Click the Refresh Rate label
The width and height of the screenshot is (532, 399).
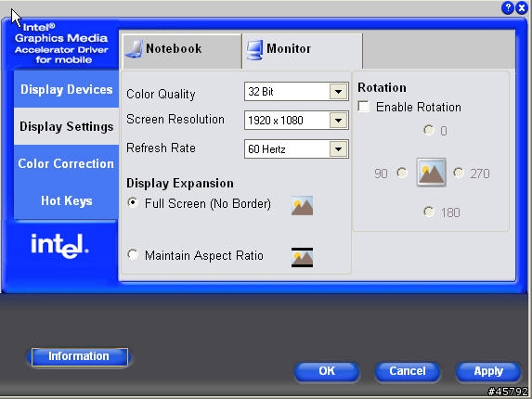pos(161,148)
